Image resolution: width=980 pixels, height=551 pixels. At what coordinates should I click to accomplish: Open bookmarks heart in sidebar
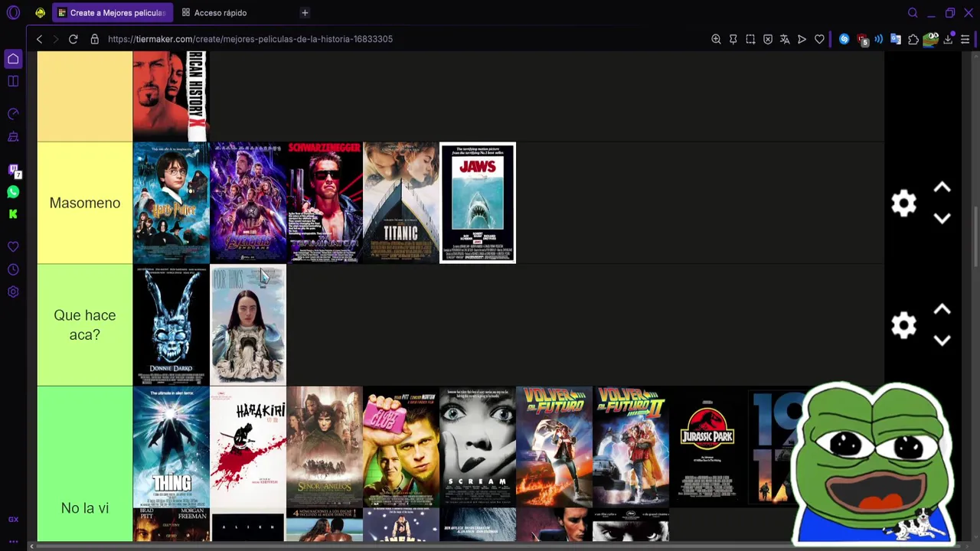click(x=13, y=247)
